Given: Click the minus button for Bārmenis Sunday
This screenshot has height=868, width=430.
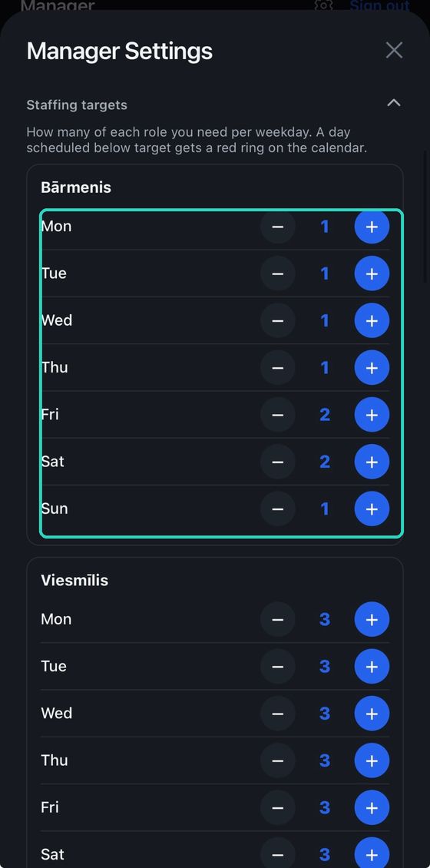Looking at the screenshot, I should [x=278, y=509].
